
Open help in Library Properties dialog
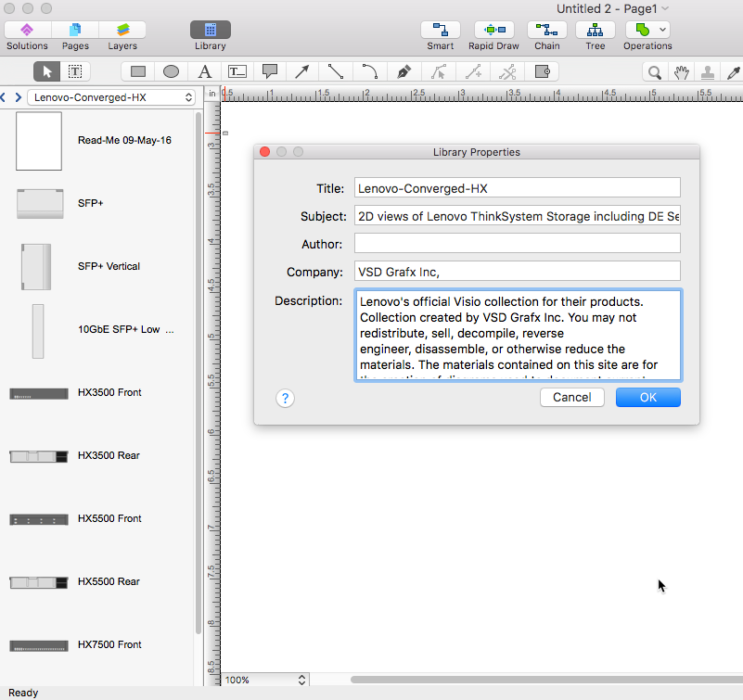tap(286, 399)
